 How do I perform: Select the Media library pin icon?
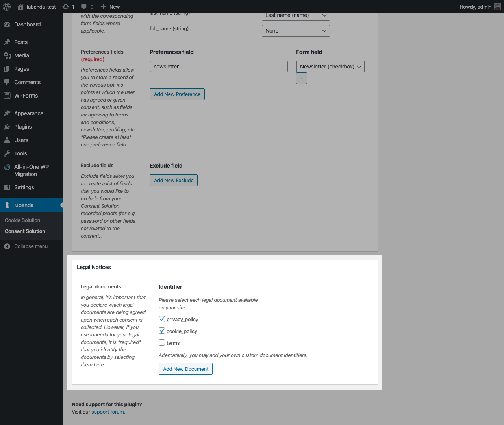[7, 55]
